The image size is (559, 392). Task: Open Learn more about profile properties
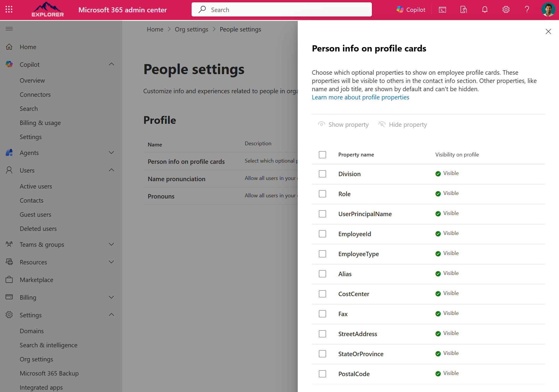pos(360,97)
